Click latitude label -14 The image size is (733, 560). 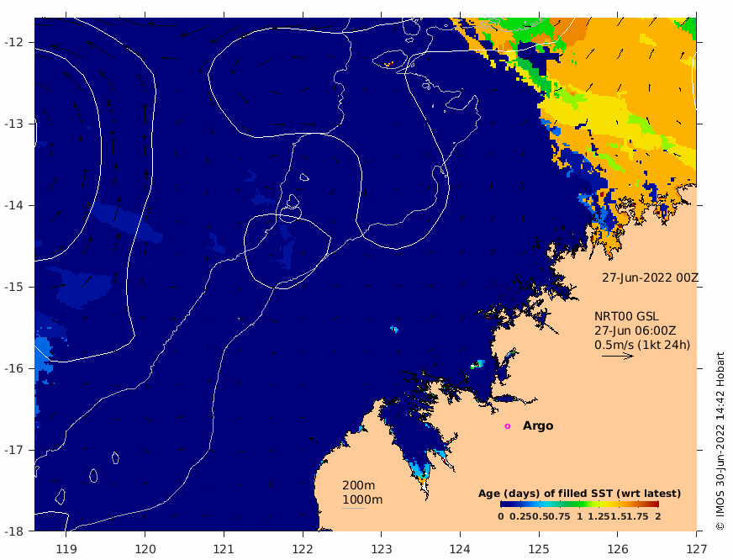point(13,205)
